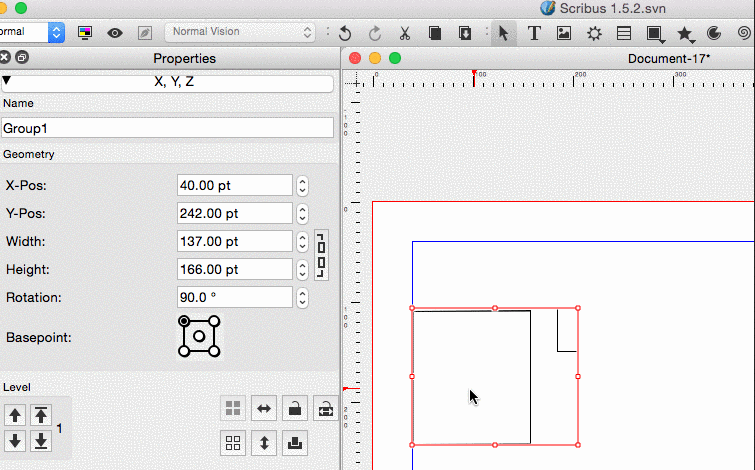Select the Image Frame tool
Screen dimensions: 755x470
564,33
